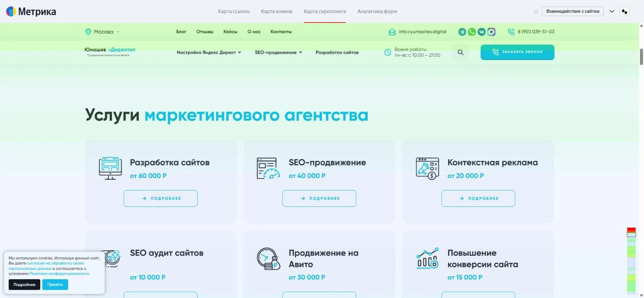
Task: Click the Контекстная реклама megaphone icon
Action: (x=428, y=168)
